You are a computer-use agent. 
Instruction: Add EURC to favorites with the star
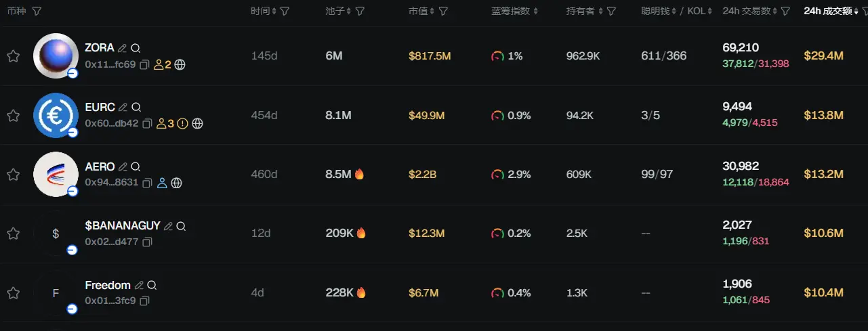13,115
